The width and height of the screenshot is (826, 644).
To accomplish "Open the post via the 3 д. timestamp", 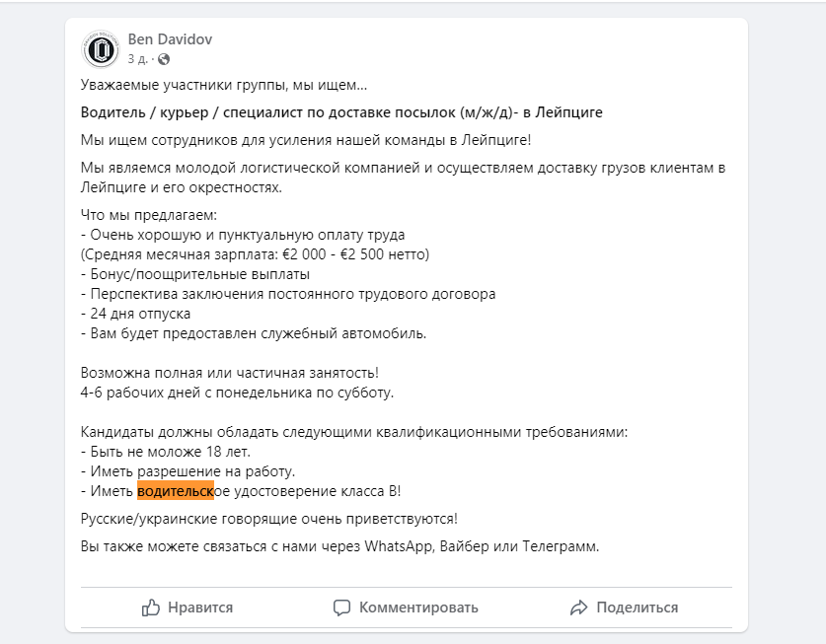I will click(138, 58).
